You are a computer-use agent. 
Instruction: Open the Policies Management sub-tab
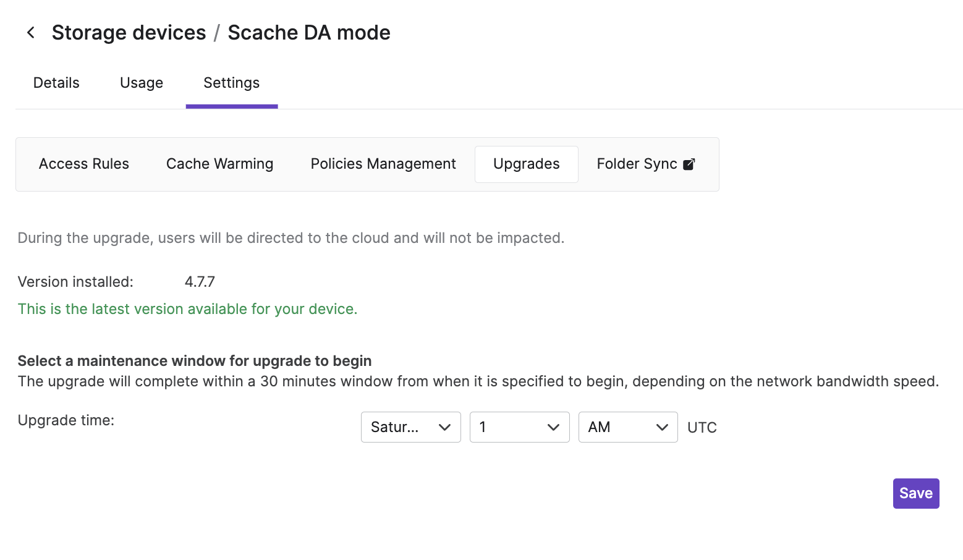point(383,164)
